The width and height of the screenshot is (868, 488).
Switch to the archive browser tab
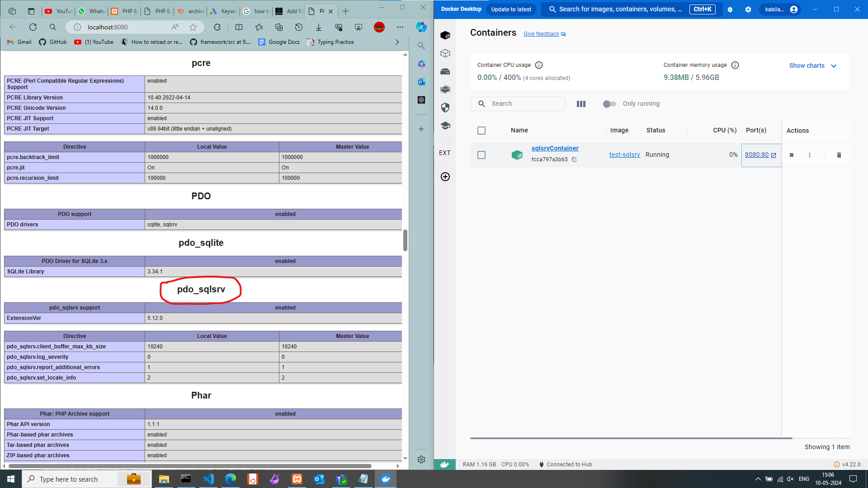tap(191, 11)
